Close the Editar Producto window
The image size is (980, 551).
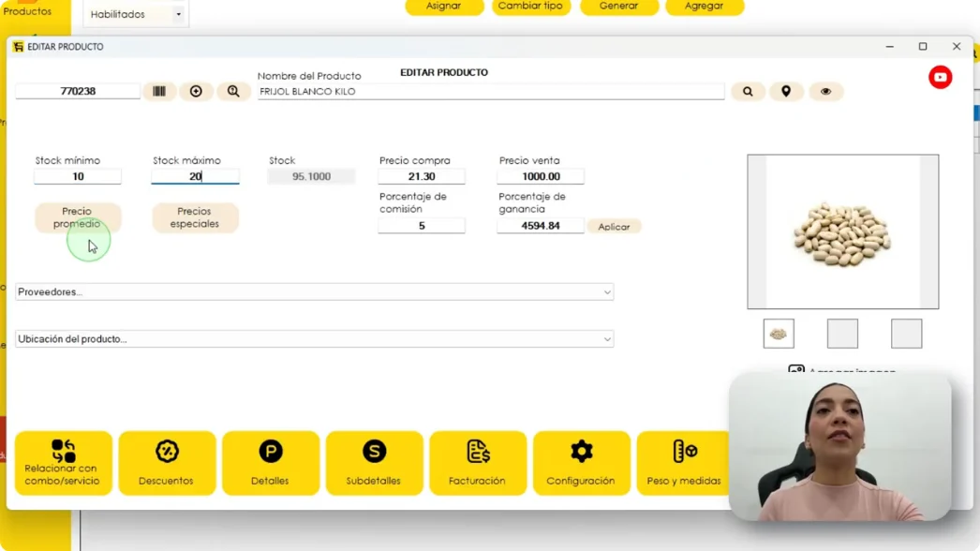pyautogui.click(x=957, y=46)
